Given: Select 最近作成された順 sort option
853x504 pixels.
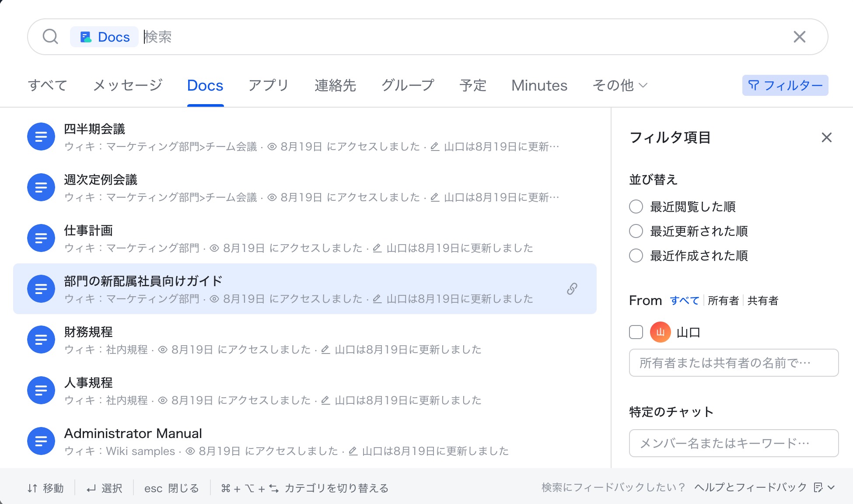Looking at the screenshot, I should [636, 255].
